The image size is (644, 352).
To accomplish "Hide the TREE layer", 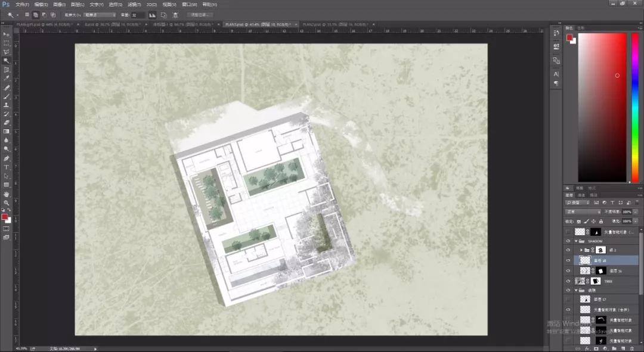I will 568,281.
